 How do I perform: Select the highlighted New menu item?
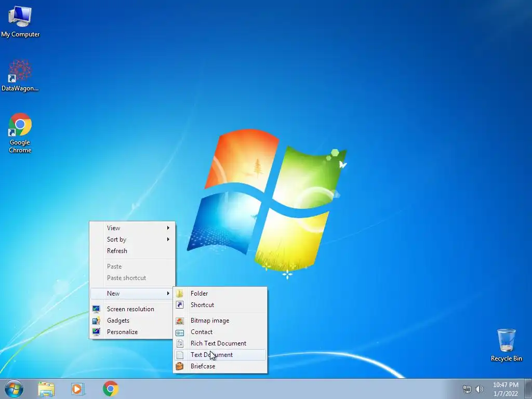click(x=132, y=294)
